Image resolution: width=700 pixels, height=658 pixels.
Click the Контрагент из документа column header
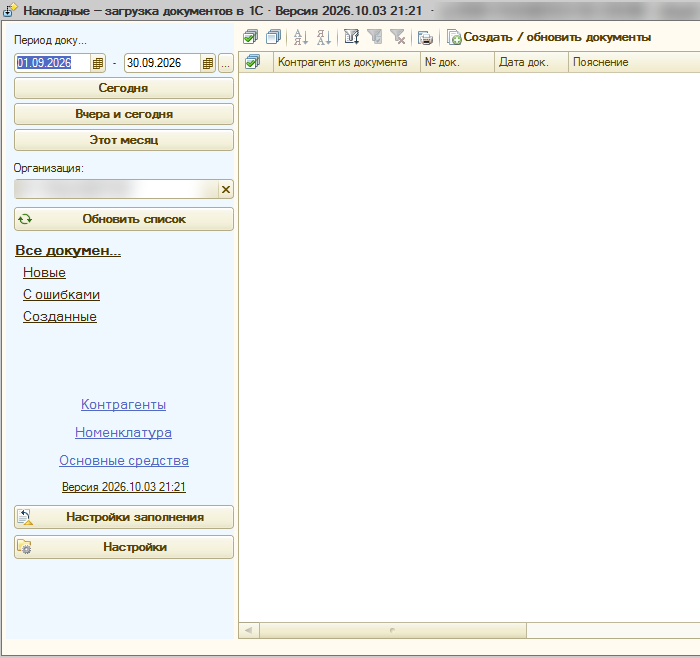(x=347, y=62)
